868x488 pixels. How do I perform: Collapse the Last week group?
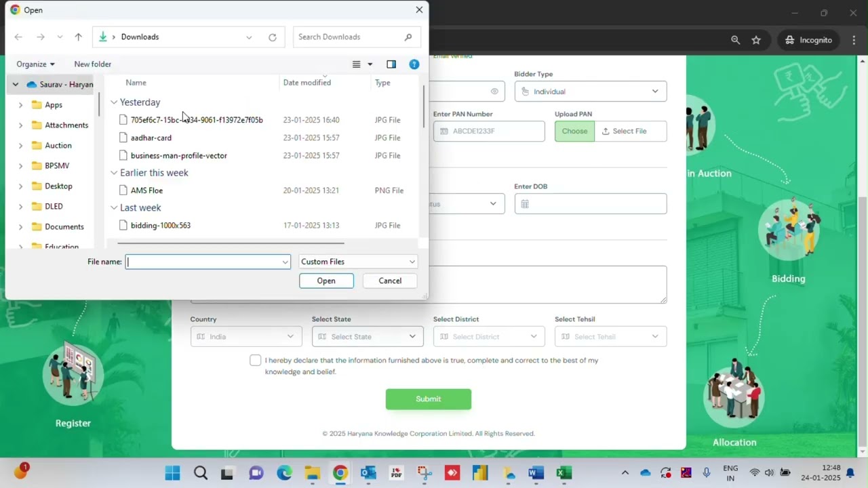point(114,208)
